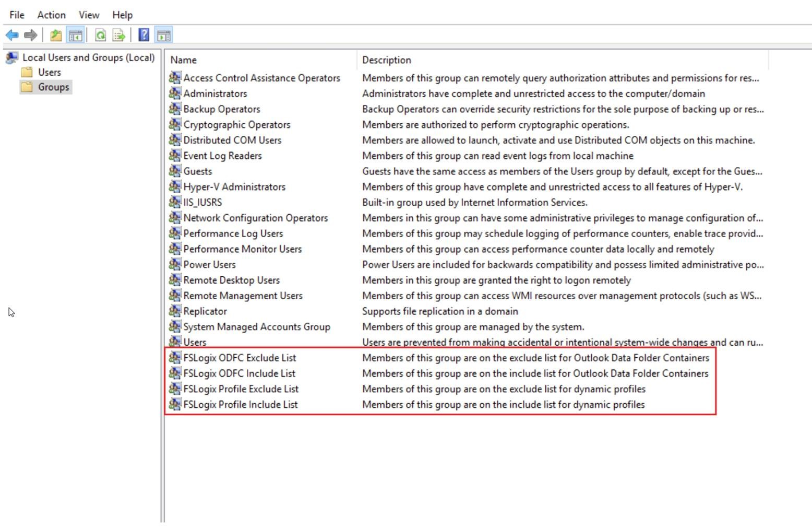Select the Remote Desktop Users group

pyautogui.click(x=232, y=280)
